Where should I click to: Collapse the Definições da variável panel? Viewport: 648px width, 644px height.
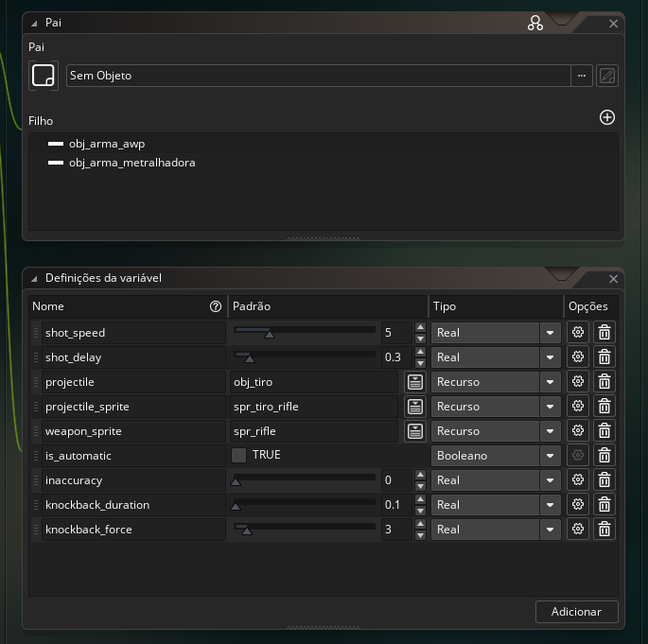pos(34,279)
